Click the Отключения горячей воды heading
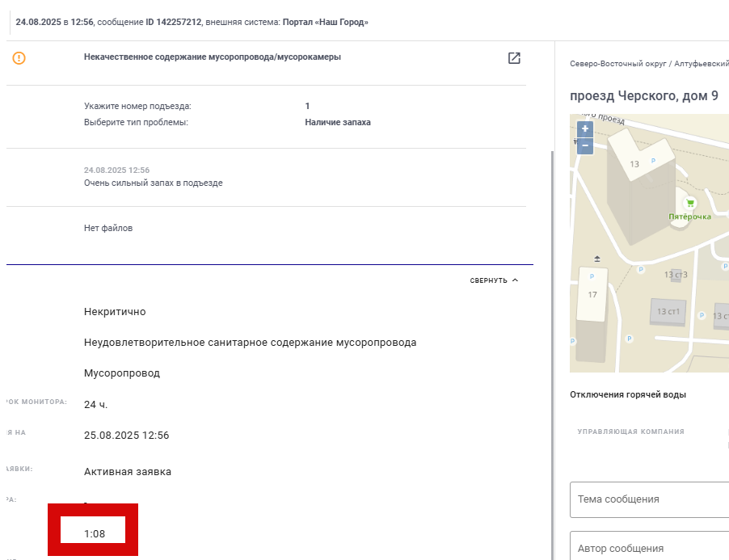The width and height of the screenshot is (729, 560). [628, 394]
